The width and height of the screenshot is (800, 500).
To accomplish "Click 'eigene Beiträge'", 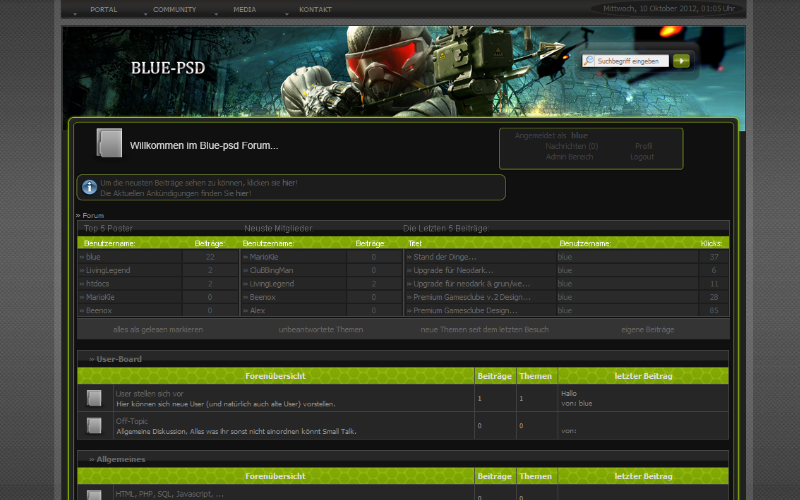I will pos(647,330).
